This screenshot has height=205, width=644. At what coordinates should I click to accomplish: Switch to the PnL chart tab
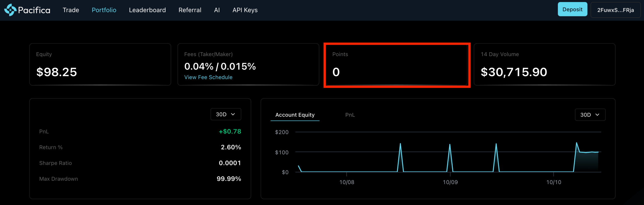350,115
